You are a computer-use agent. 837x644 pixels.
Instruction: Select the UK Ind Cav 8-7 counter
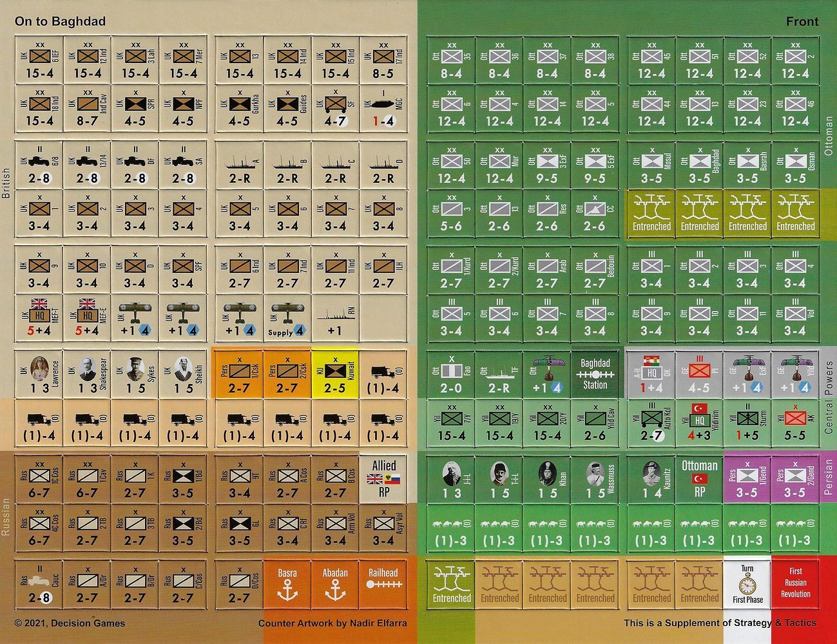pyautogui.click(x=87, y=108)
